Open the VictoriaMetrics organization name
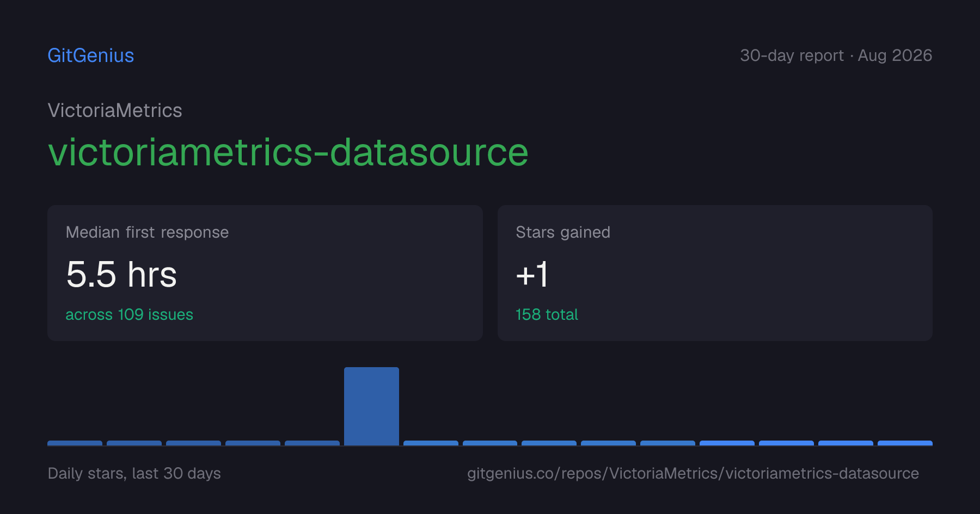 tap(115, 110)
